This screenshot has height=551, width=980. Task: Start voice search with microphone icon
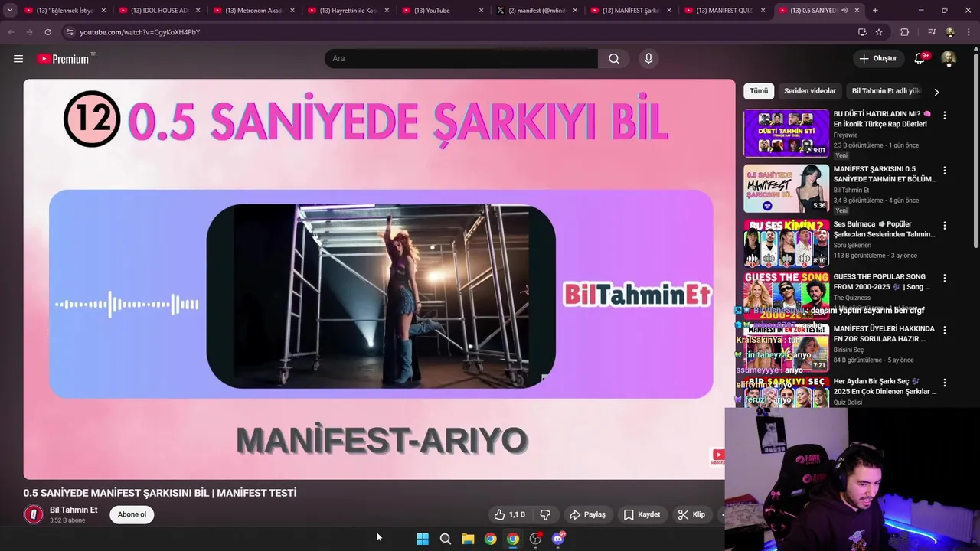(648, 59)
